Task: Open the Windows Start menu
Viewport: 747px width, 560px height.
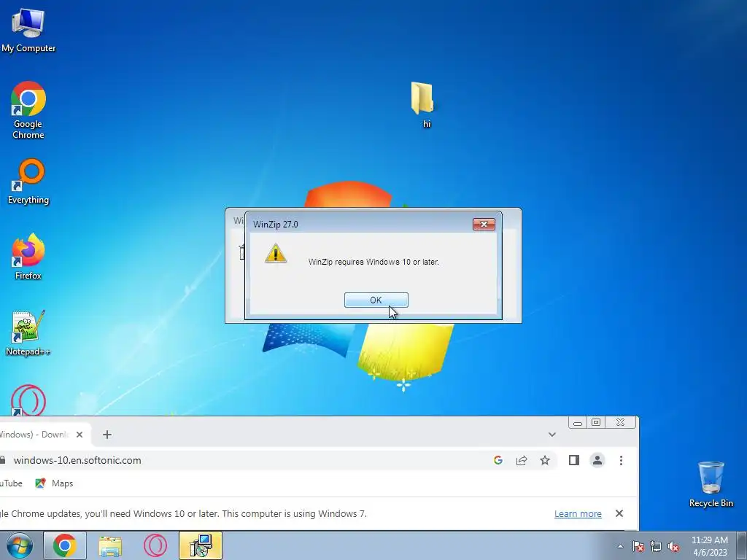Action: (19, 545)
